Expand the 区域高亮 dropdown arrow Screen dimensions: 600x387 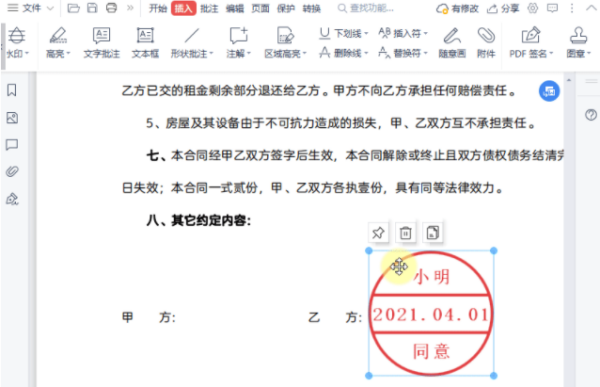click(305, 54)
